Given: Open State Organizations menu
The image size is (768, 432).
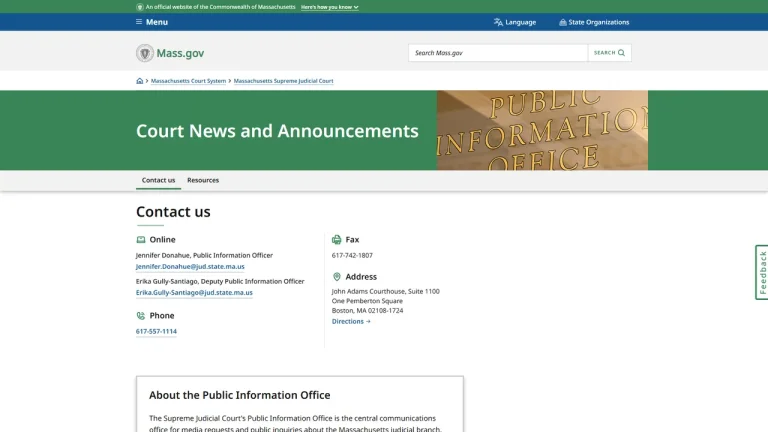Looking at the screenshot, I should tap(594, 22).
